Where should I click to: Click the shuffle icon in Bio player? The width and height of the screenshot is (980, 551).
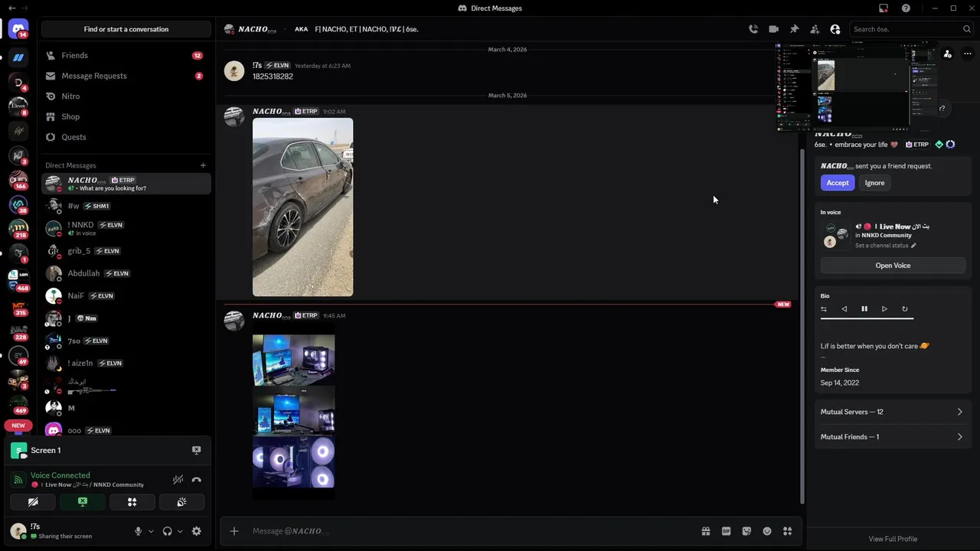(x=824, y=309)
